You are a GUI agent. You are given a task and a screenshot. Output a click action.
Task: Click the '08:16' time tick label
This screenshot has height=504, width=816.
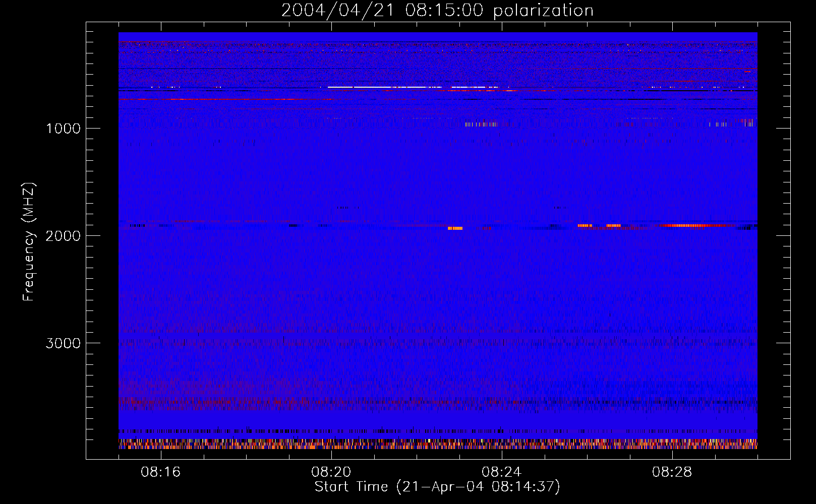click(161, 472)
